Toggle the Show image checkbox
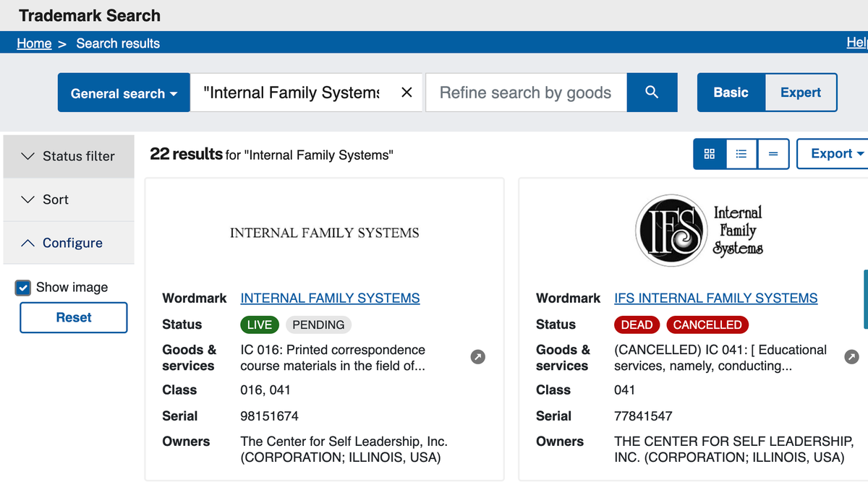868x490 pixels. (x=23, y=288)
